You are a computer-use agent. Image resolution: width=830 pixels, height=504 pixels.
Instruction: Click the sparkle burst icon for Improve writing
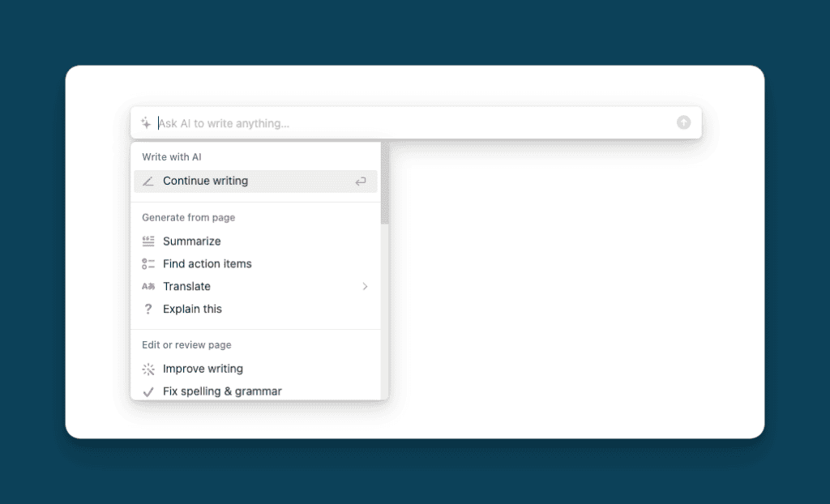[x=148, y=369]
